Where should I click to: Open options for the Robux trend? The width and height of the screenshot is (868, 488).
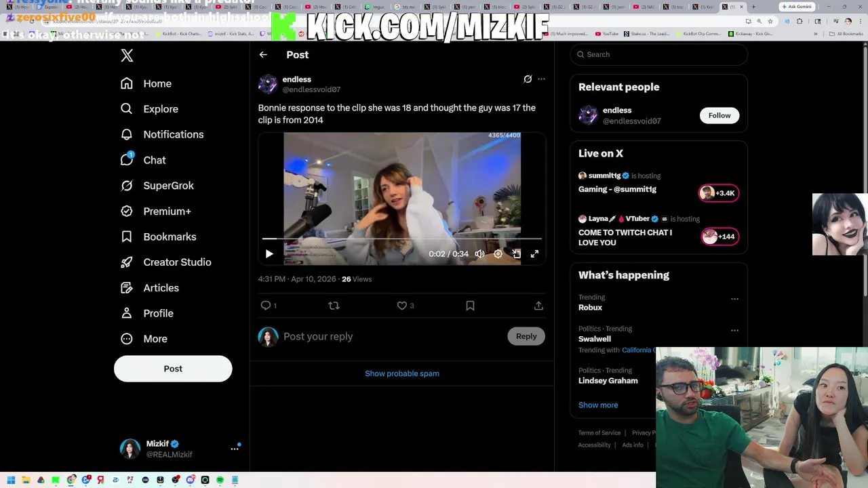(x=734, y=299)
